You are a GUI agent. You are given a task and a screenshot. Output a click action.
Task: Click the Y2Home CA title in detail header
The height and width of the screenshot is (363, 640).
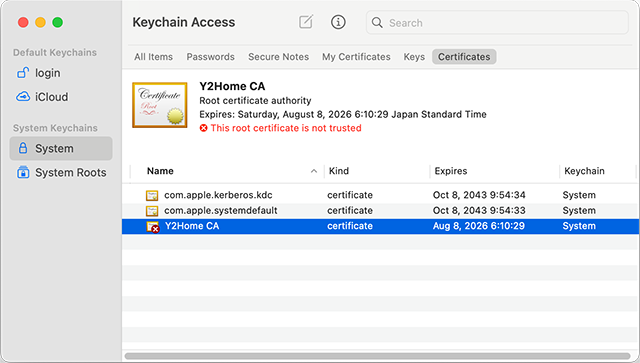point(232,86)
